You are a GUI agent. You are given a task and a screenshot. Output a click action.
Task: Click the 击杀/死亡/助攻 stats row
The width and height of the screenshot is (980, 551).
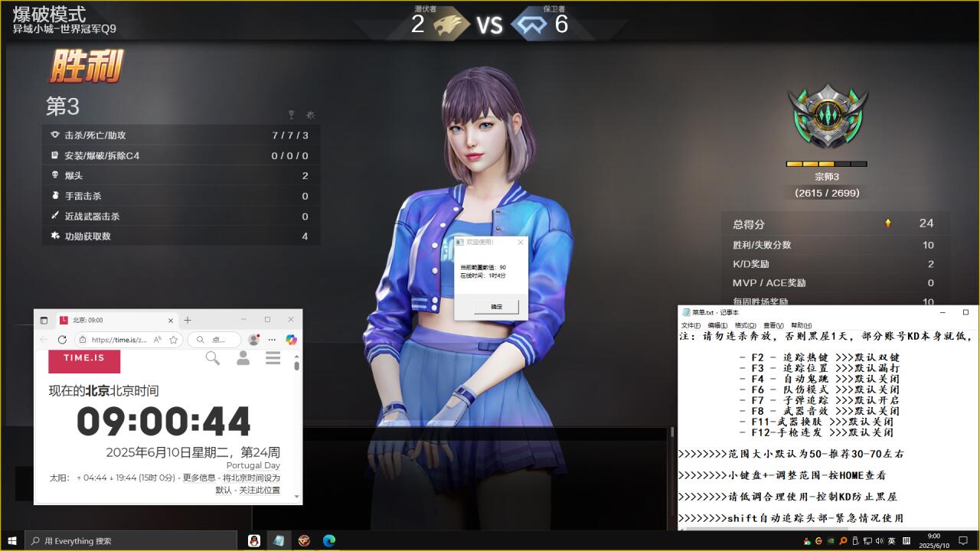pyautogui.click(x=181, y=135)
